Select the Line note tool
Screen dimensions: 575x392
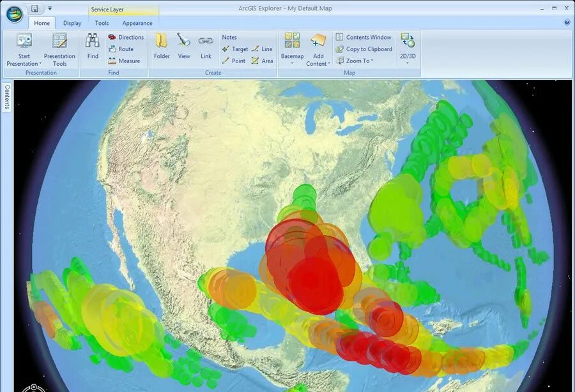point(262,49)
